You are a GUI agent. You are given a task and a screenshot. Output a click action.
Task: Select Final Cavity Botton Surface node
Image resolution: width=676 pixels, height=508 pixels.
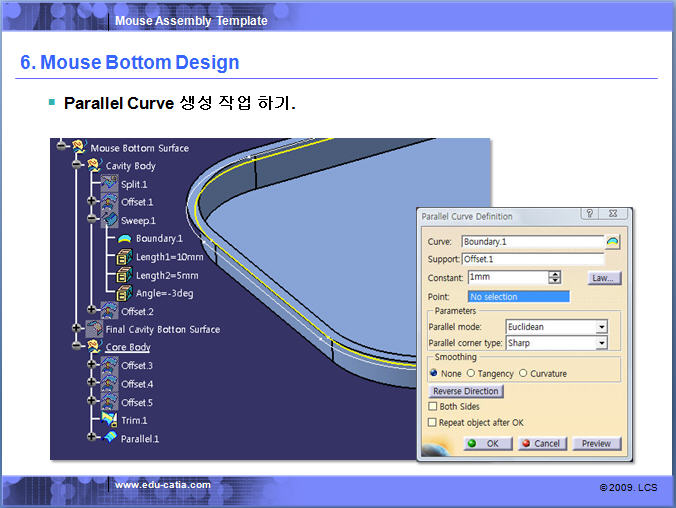coord(162,329)
